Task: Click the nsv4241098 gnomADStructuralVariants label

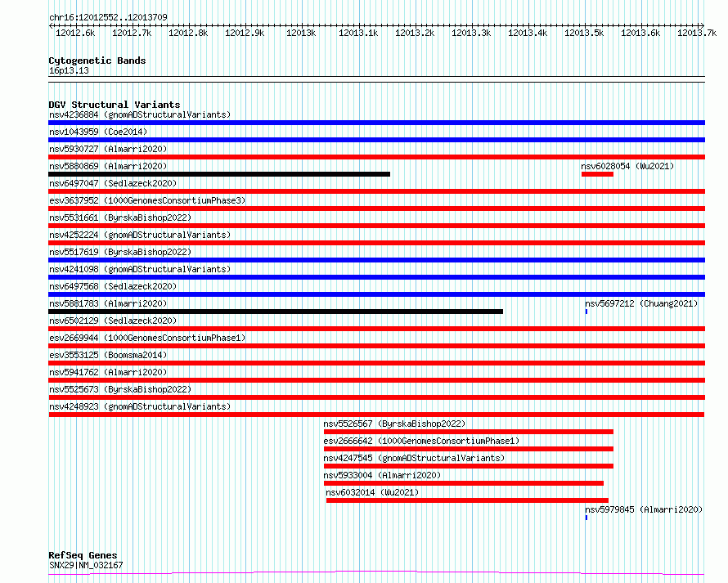Action: [140, 269]
